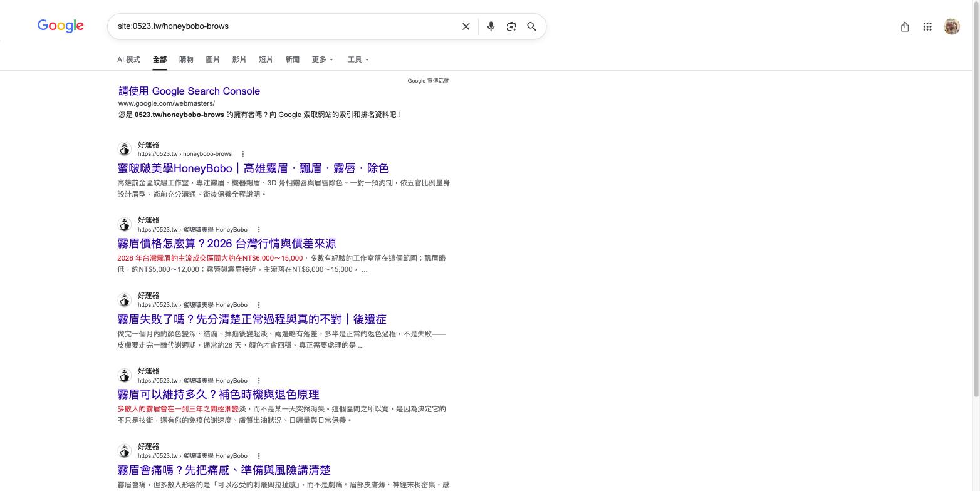Open the Google account avatar
Image resolution: width=980 pixels, height=491 pixels.
click(x=952, y=26)
